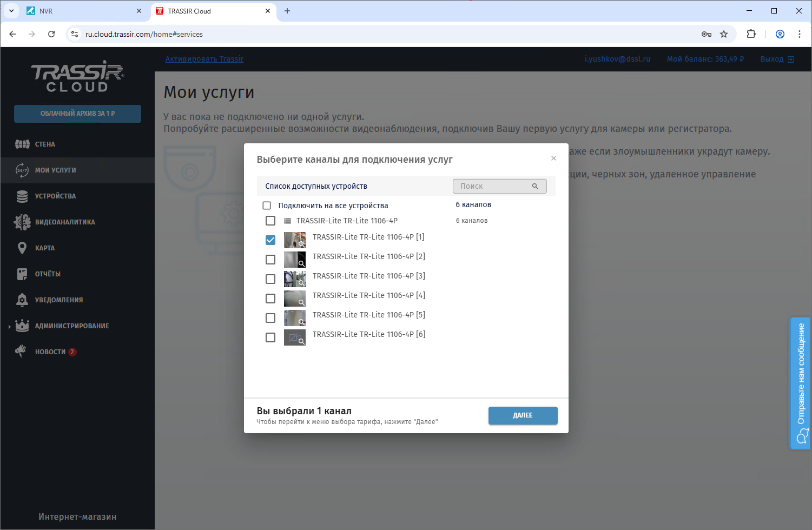
Task: Open the Стена video wall icon
Action: [22, 144]
